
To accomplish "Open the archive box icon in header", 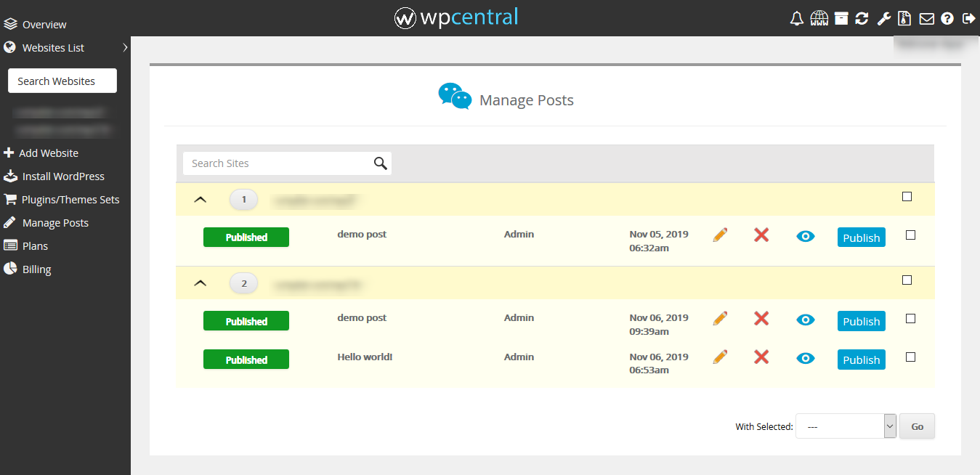I will click(841, 18).
